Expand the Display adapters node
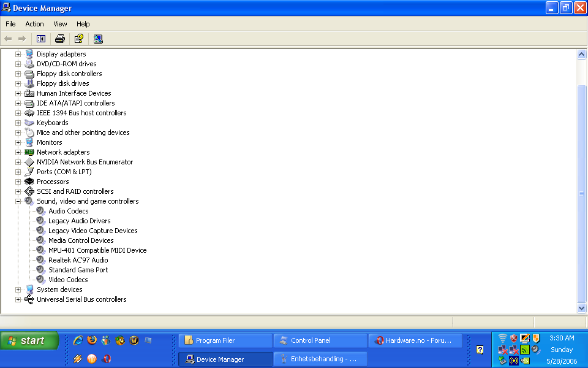 pos(18,54)
